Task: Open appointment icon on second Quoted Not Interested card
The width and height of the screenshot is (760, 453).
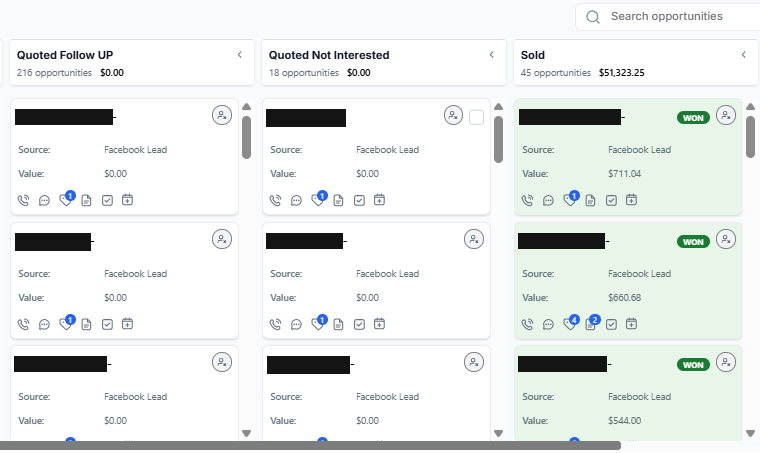Action: 379,324
